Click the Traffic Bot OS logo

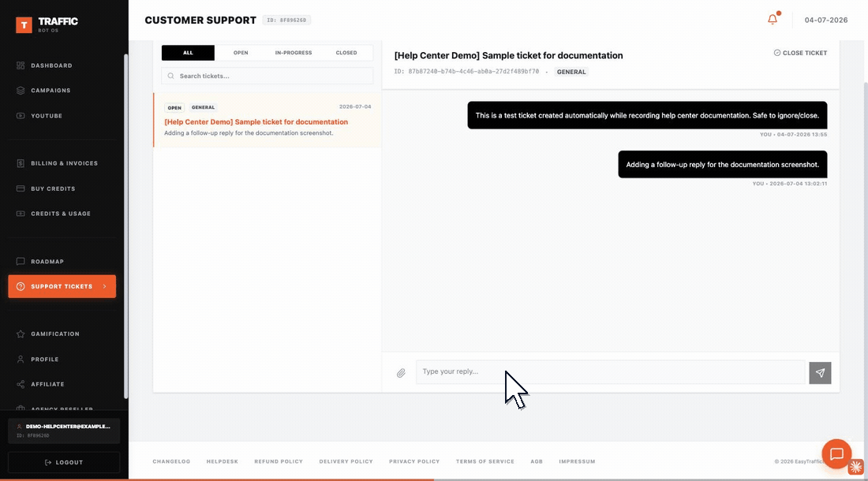pos(47,24)
